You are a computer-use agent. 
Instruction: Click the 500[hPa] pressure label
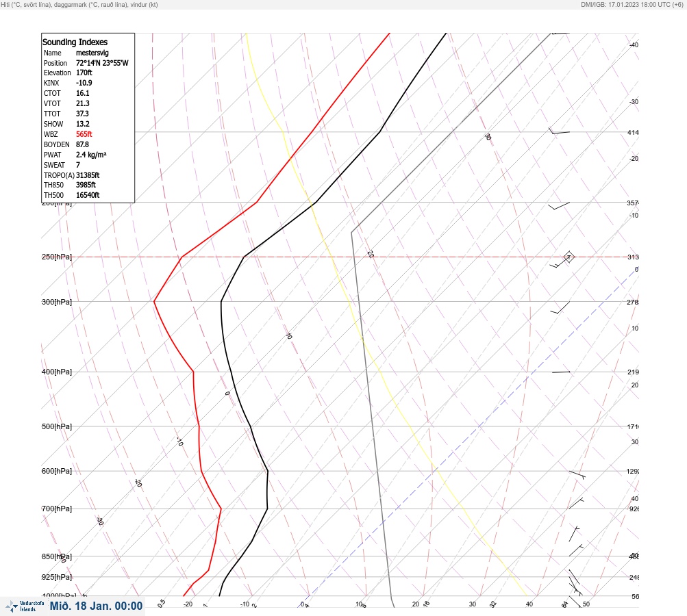pos(57,426)
